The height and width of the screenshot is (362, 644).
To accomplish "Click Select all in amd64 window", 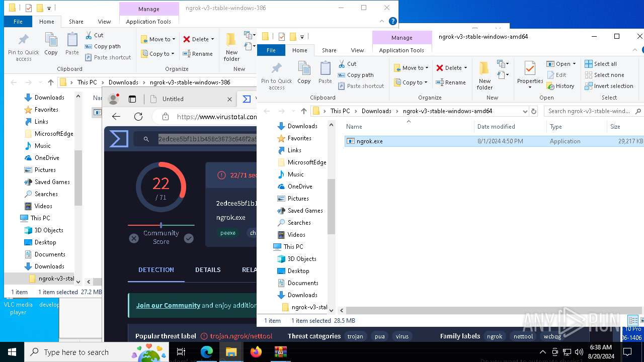I will pyautogui.click(x=601, y=64).
